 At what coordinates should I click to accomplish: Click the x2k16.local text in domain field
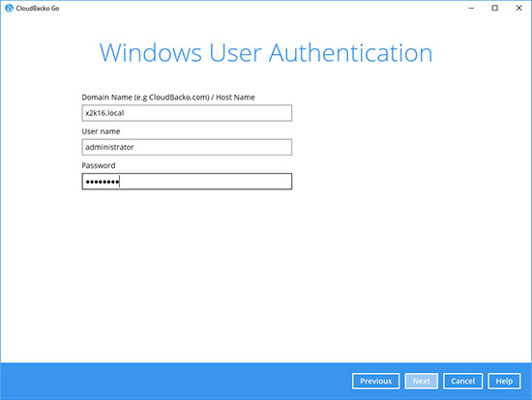(104, 113)
